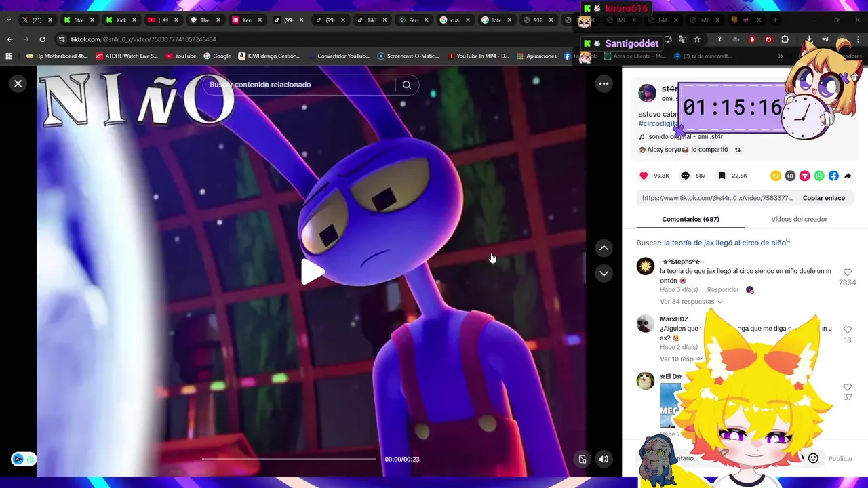Open 'Screencast-O-Matic...' bookmark
Screen dimensions: 868x488
(x=408, y=56)
